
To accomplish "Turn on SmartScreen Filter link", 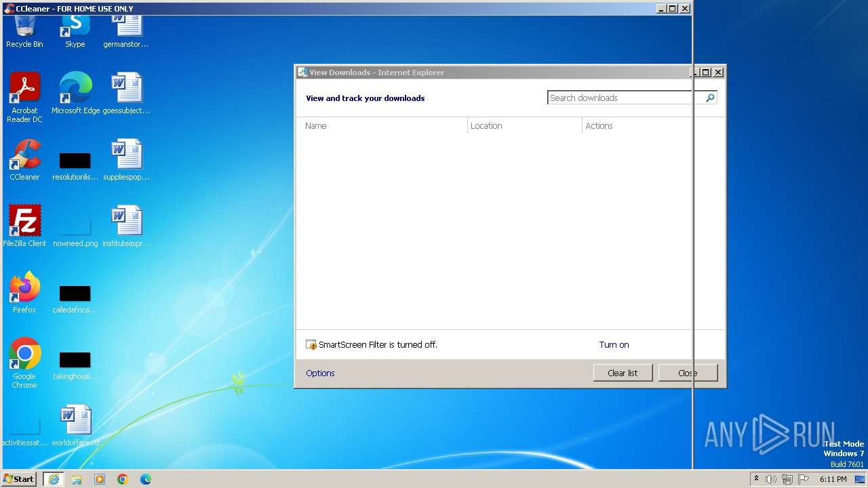I will tap(614, 344).
